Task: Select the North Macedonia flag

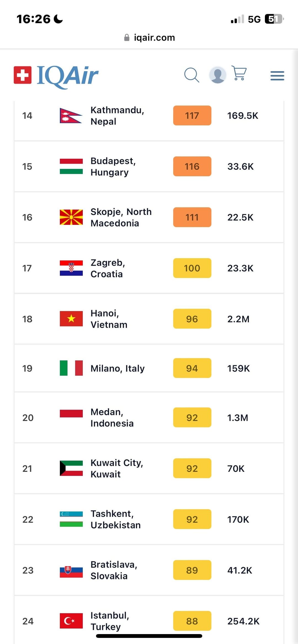Action: click(71, 217)
